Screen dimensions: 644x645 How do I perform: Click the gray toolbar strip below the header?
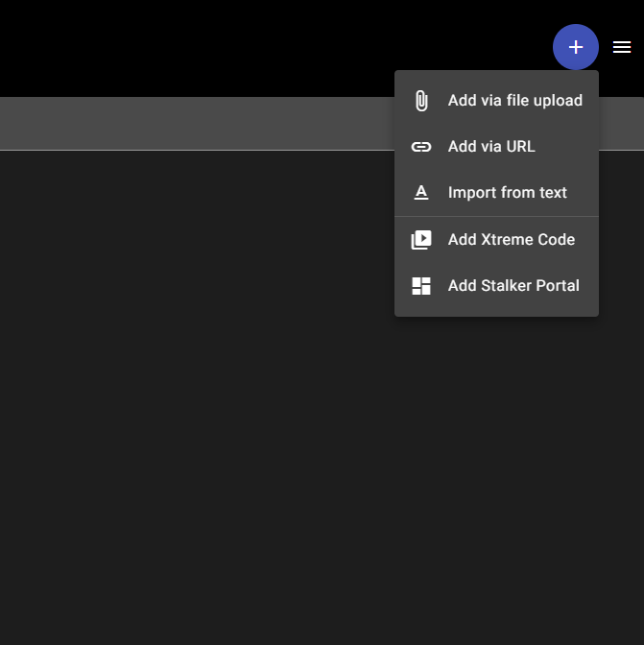192,123
